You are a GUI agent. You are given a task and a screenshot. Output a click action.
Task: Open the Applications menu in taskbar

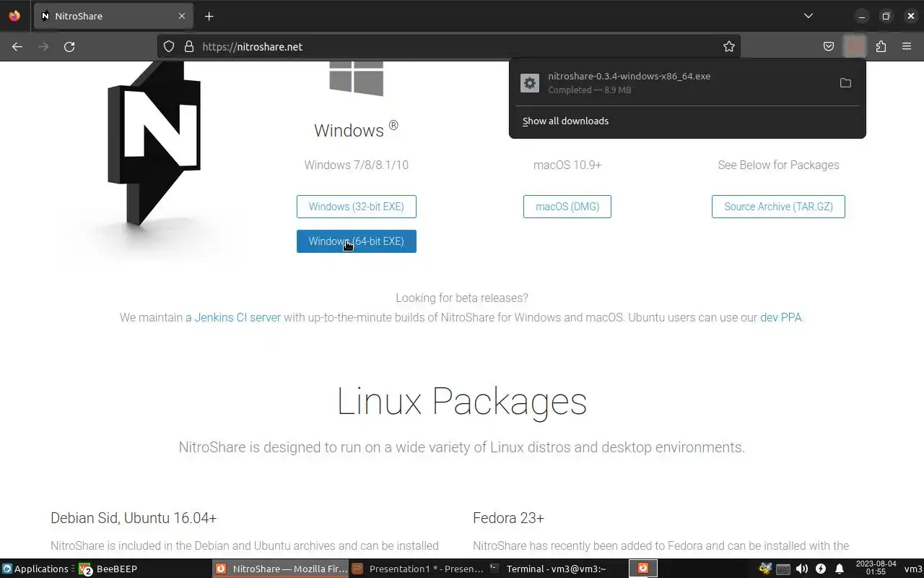point(36,569)
